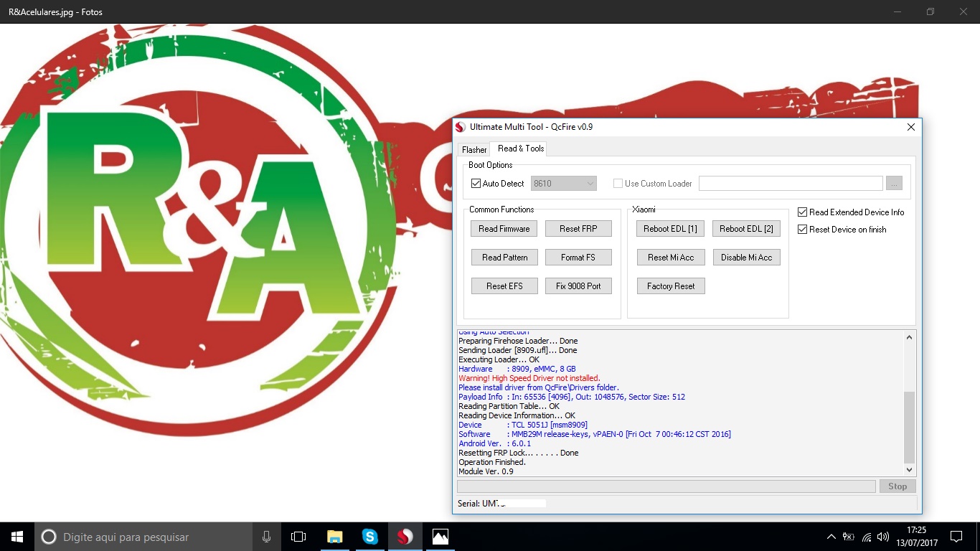Open the 8610 chipset dropdown
Image resolution: width=980 pixels, height=551 pixels.
[x=564, y=184]
